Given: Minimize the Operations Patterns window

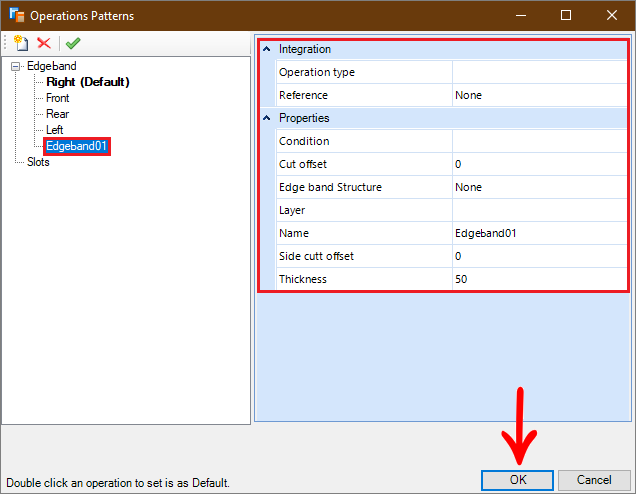Looking at the screenshot, I should pyautogui.click(x=521, y=15).
